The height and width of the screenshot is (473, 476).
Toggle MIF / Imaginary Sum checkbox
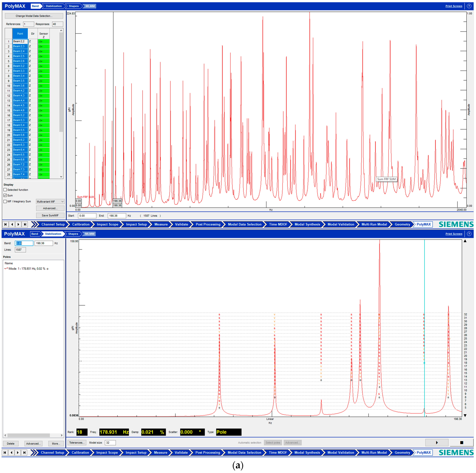coord(5,201)
